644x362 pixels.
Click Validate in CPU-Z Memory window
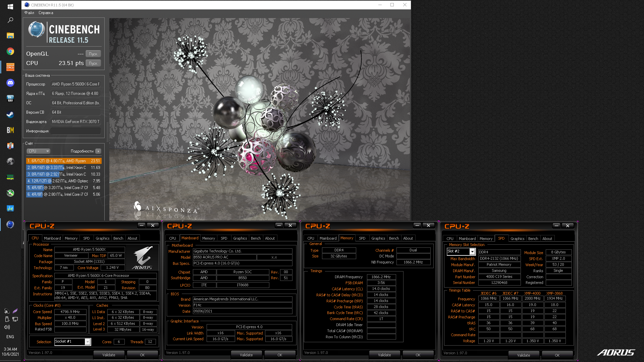click(384, 355)
